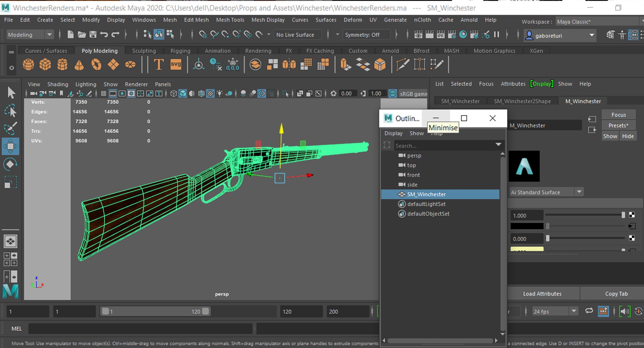The width and height of the screenshot is (644, 348).
Task: Click the Hide button in Attribute Editor
Action: pyautogui.click(x=628, y=136)
